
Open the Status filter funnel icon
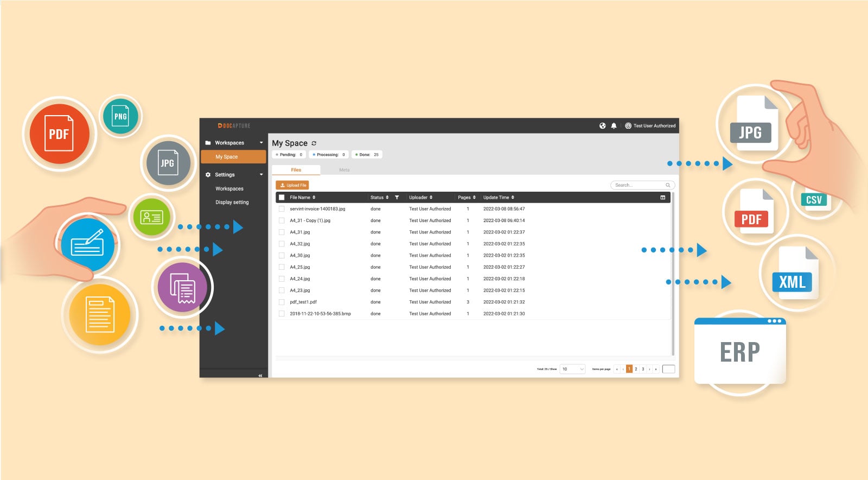[x=397, y=198]
